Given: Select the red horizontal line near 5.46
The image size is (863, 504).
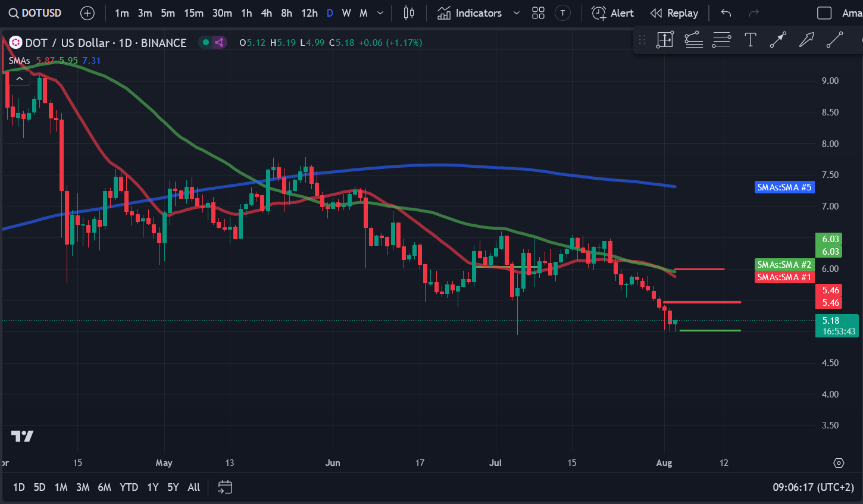Looking at the screenshot, I should [x=702, y=302].
